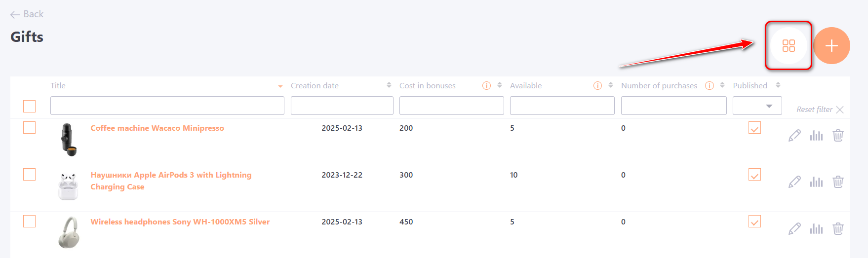868x258 pixels.
Task: Click the Title filter input field
Action: point(167,106)
